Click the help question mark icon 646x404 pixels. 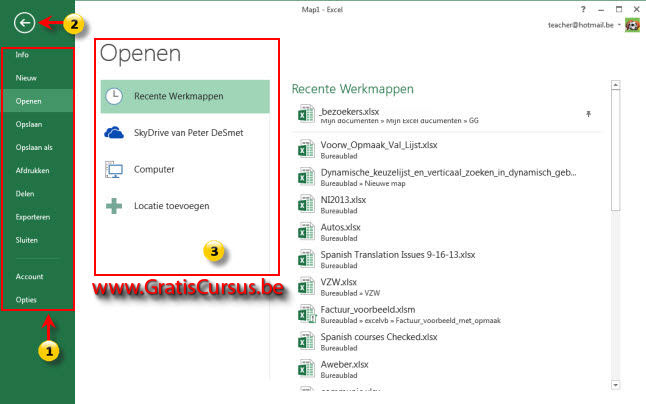coord(583,9)
